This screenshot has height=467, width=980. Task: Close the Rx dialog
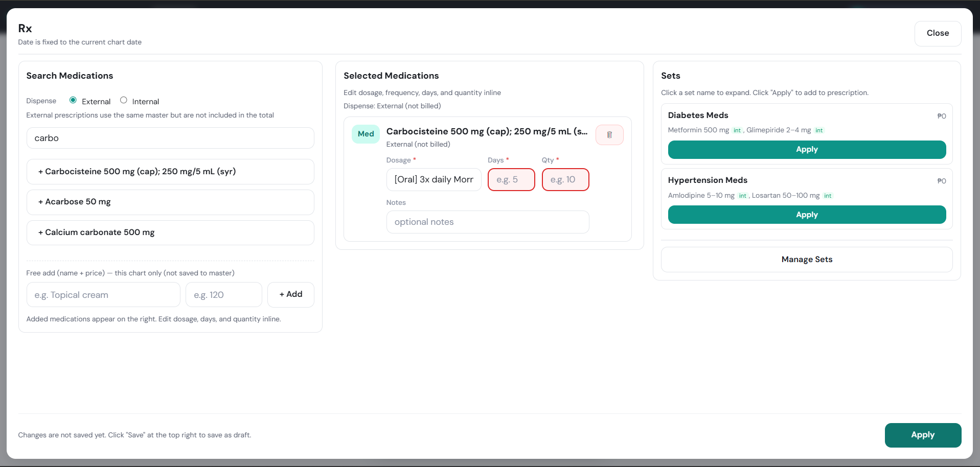(937, 33)
